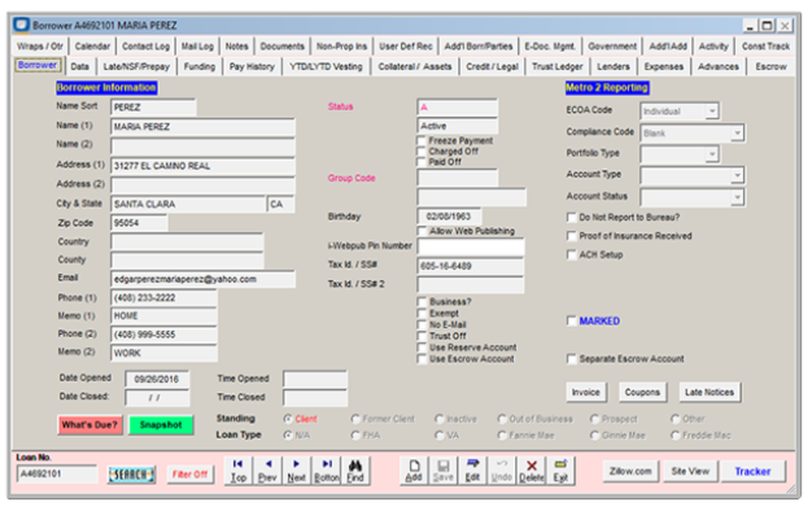Click the Invoice button
Image resolution: width=812 pixels, height=511 pixels.
(585, 392)
